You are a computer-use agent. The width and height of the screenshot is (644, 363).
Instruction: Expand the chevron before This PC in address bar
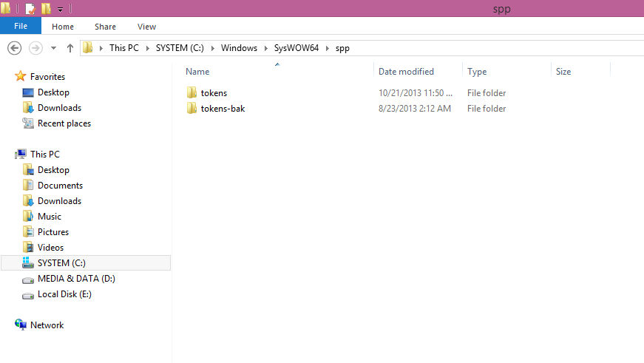pyautogui.click(x=101, y=48)
